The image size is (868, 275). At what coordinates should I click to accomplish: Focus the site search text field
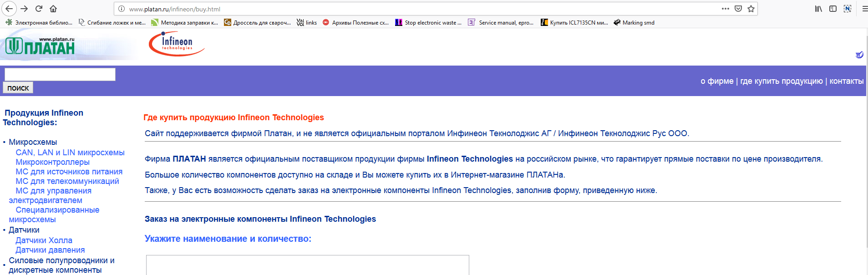pos(60,74)
